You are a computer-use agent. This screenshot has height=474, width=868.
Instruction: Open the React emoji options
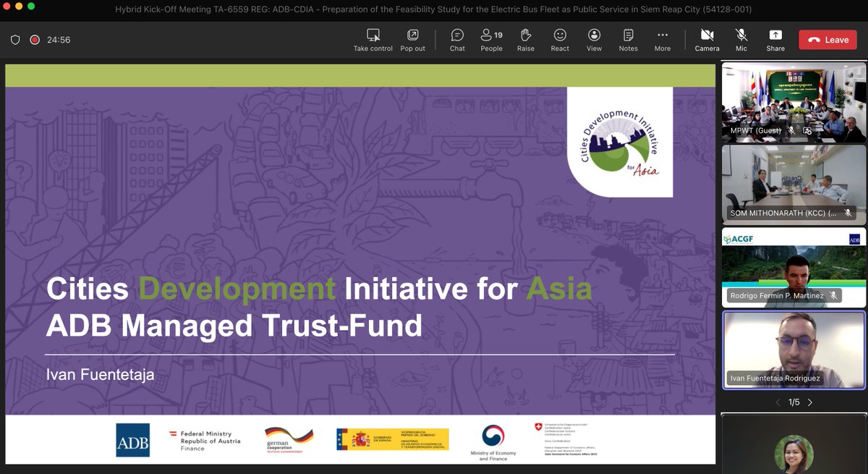pyautogui.click(x=560, y=40)
